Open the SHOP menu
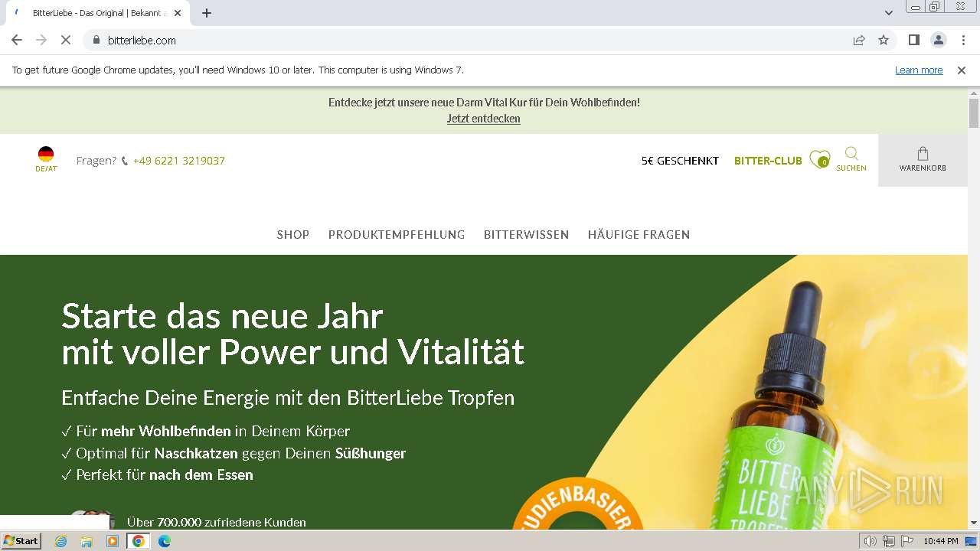Image resolution: width=980 pixels, height=551 pixels. tap(293, 235)
